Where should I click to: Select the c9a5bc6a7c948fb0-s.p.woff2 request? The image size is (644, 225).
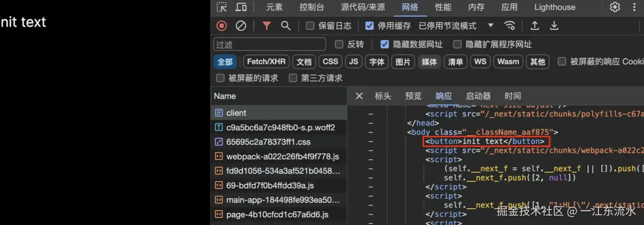pos(279,127)
